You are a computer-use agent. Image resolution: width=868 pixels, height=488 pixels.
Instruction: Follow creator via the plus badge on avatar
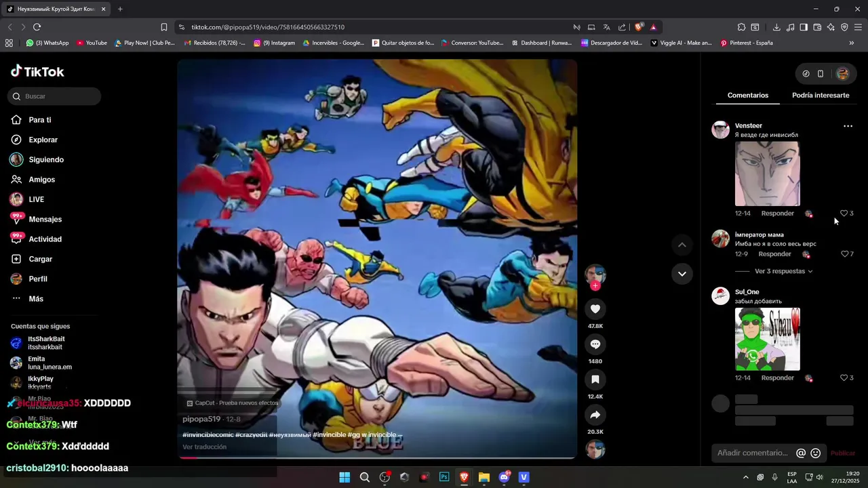click(595, 286)
